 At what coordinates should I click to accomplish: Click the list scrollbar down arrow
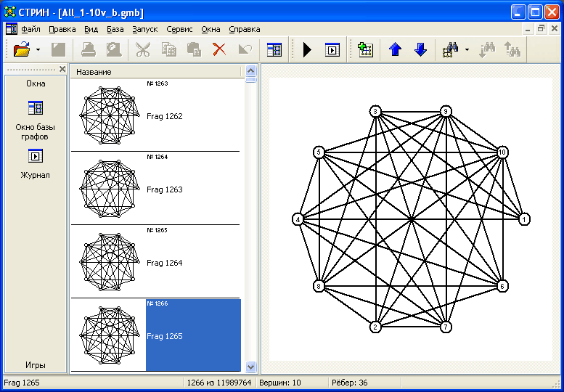pos(250,367)
